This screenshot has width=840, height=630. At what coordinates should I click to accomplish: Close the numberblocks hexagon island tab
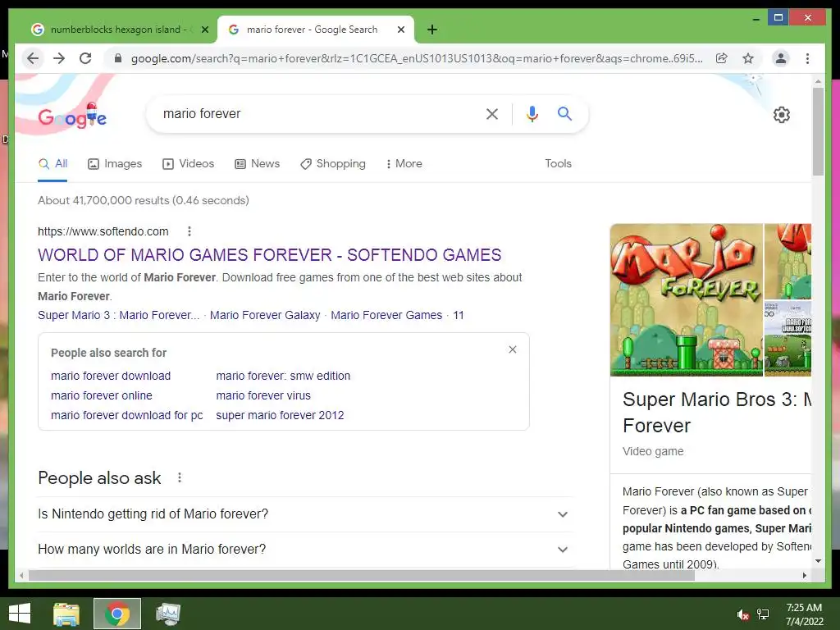[x=204, y=30]
